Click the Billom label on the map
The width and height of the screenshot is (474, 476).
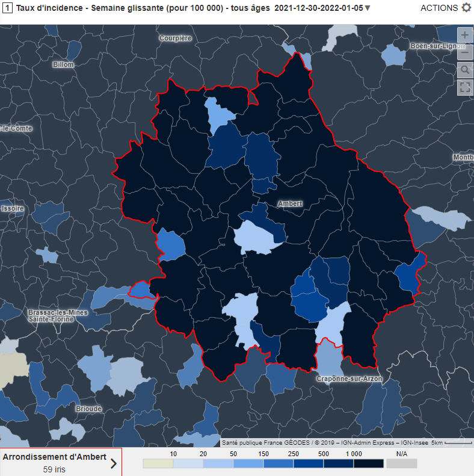click(x=63, y=64)
